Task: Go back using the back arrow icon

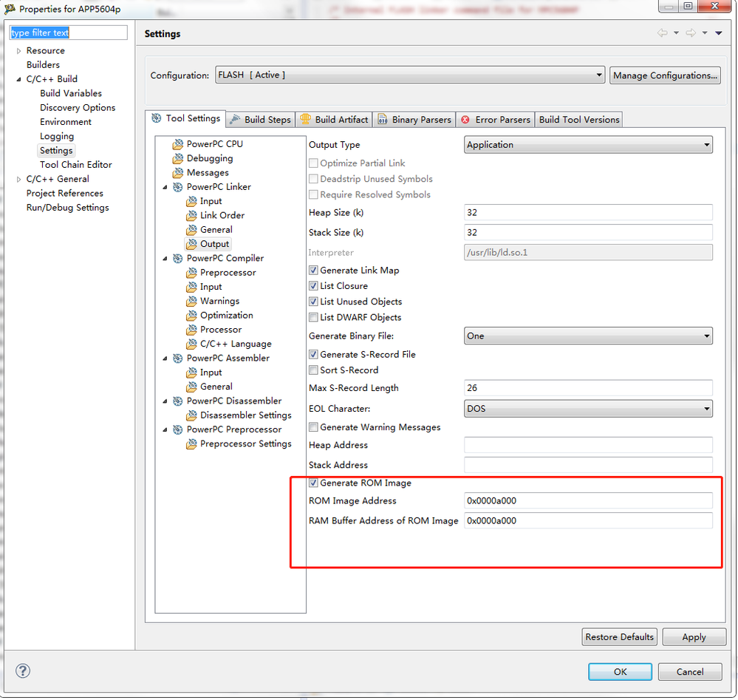Action: (x=662, y=33)
